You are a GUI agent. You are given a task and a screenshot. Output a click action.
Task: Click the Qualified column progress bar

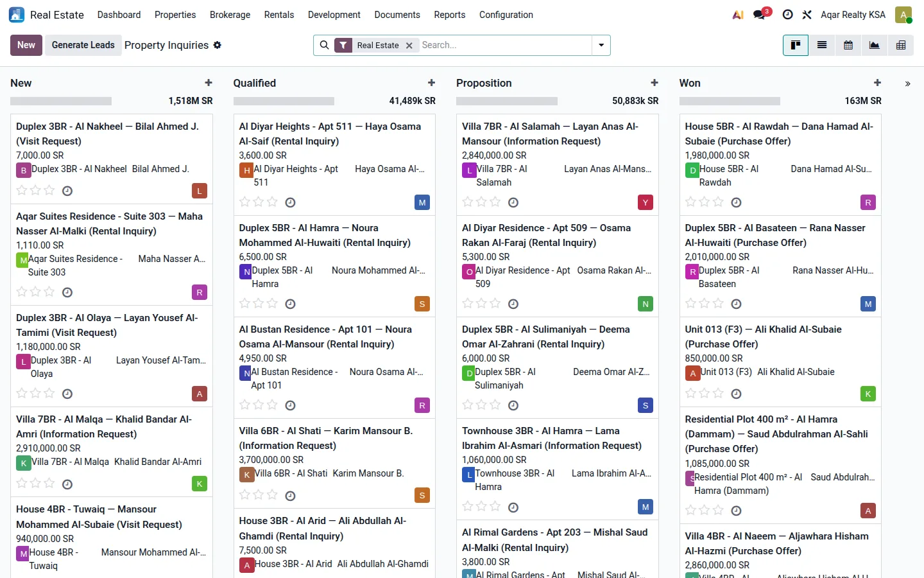[284, 101]
